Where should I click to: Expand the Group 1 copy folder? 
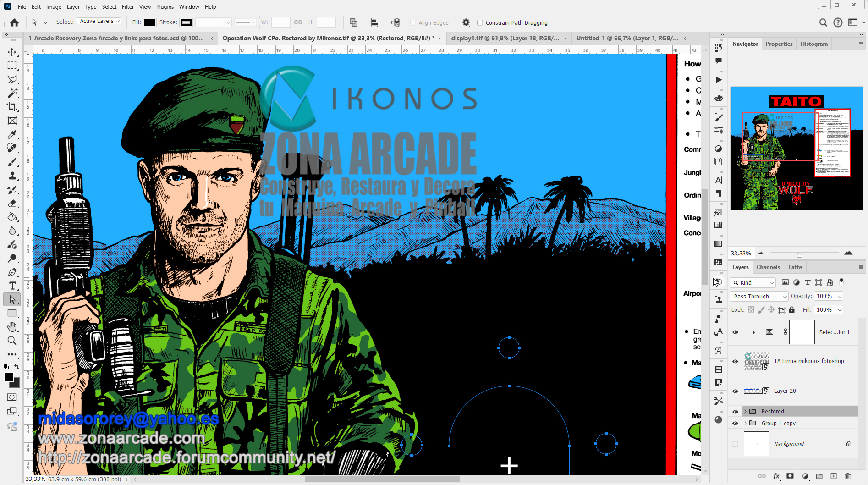coord(745,424)
